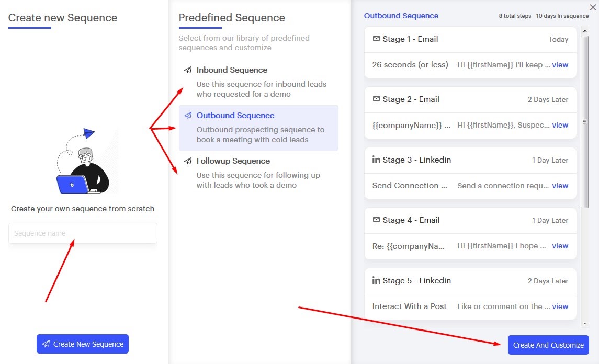
Task: Click the Stage 3 - Linkedin title
Action: pyautogui.click(x=417, y=160)
